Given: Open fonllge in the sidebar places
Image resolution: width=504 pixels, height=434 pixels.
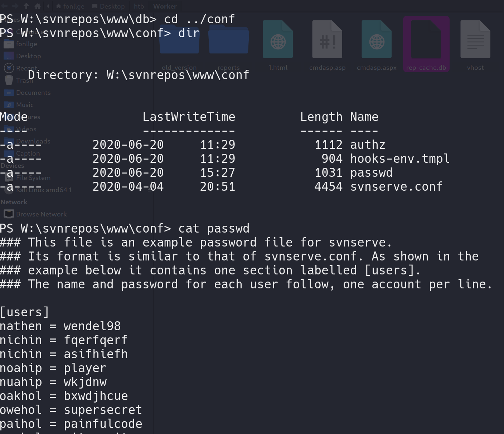Looking at the screenshot, I should coord(26,44).
